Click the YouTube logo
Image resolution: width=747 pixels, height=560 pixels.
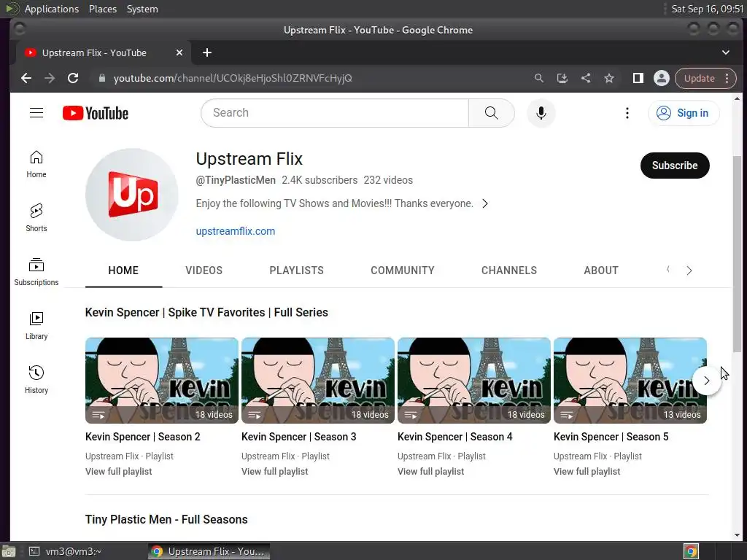pos(96,113)
